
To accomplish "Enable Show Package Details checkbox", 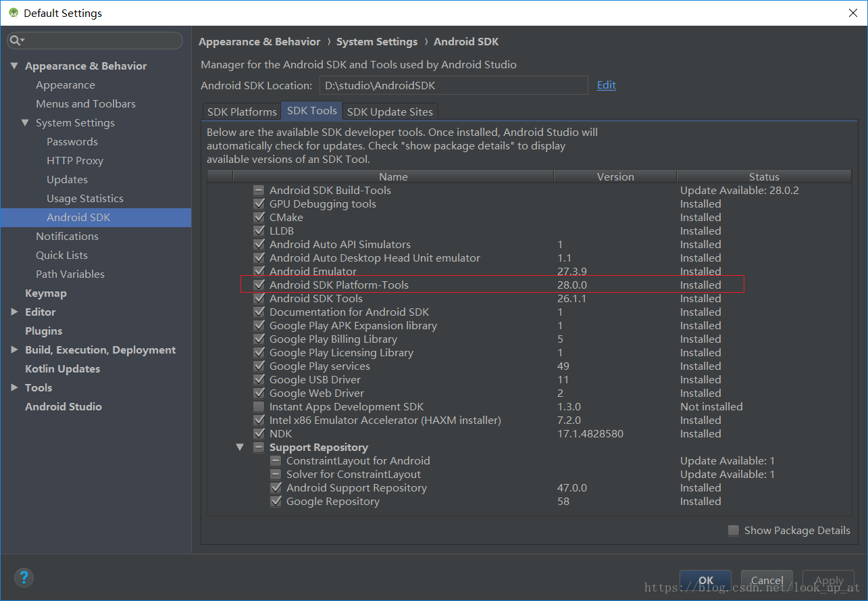I will click(x=734, y=531).
